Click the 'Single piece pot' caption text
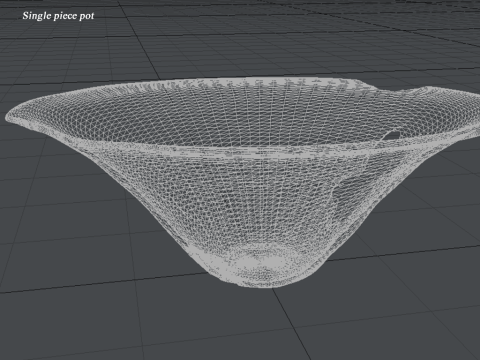 (58, 16)
